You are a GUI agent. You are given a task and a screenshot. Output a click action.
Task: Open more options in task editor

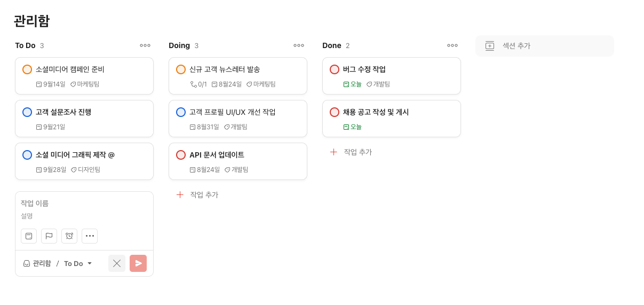(90, 236)
